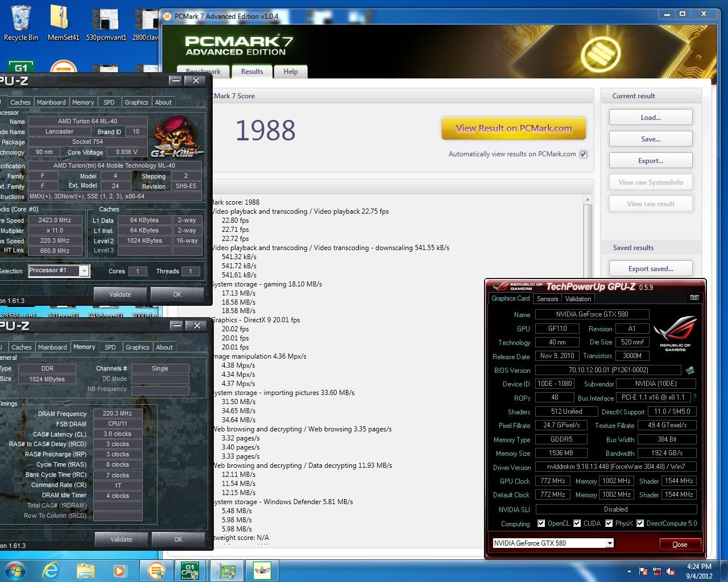
Task: Click the PCMark 7 title bar orange icon
Action: coord(167,16)
